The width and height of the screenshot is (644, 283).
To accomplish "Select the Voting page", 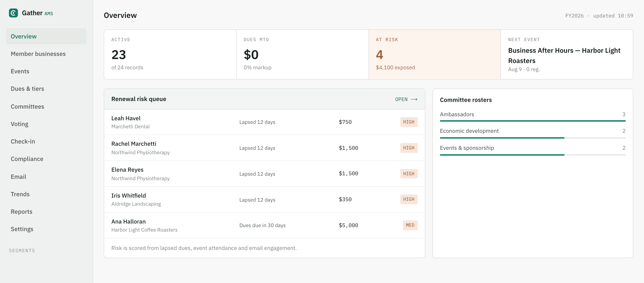I will [x=46, y=124].
